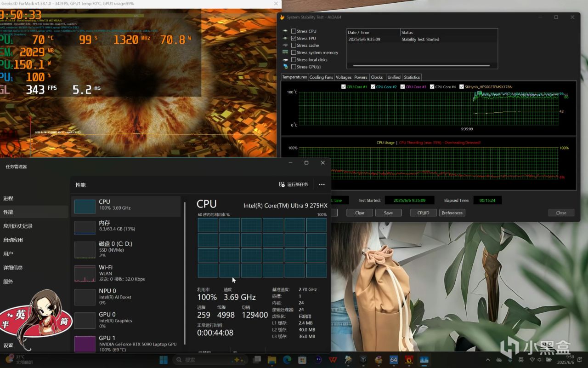The width and height of the screenshot is (588, 368).
Task: Toggle the CPU Core #4 graph checkbox
Action: click(432, 86)
